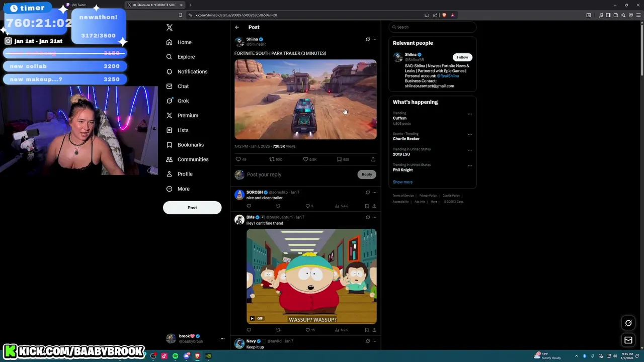644x362 pixels.
Task: Click Show more under What's happening
Action: pyautogui.click(x=403, y=182)
